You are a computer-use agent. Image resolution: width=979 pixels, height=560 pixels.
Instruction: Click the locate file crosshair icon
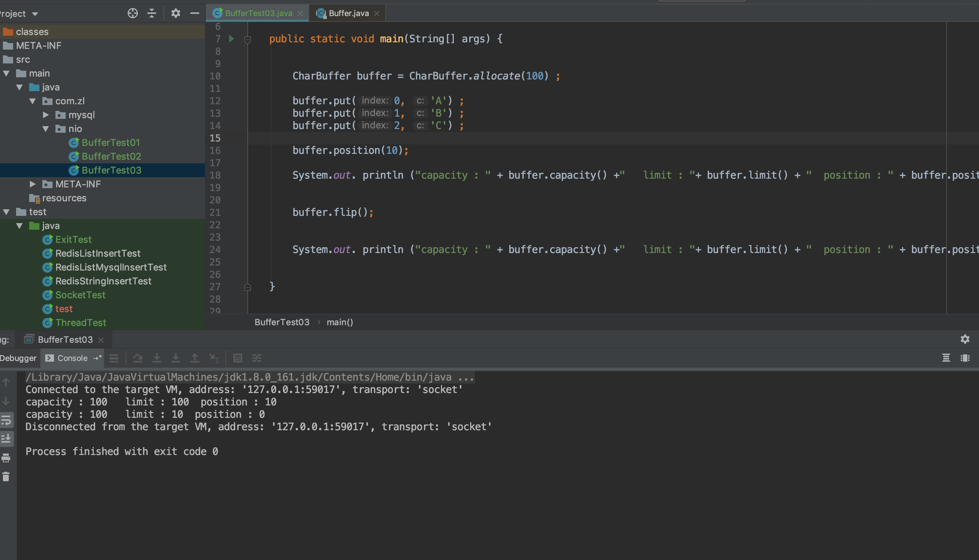tap(132, 13)
